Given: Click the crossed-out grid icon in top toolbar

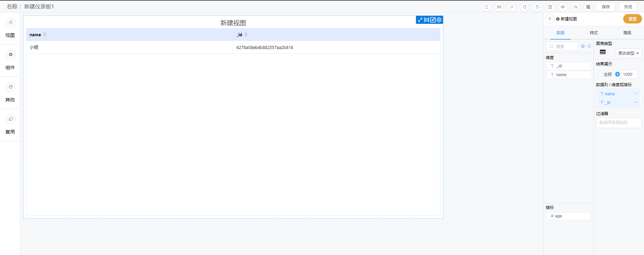Looking at the screenshot, I should point(588,7).
